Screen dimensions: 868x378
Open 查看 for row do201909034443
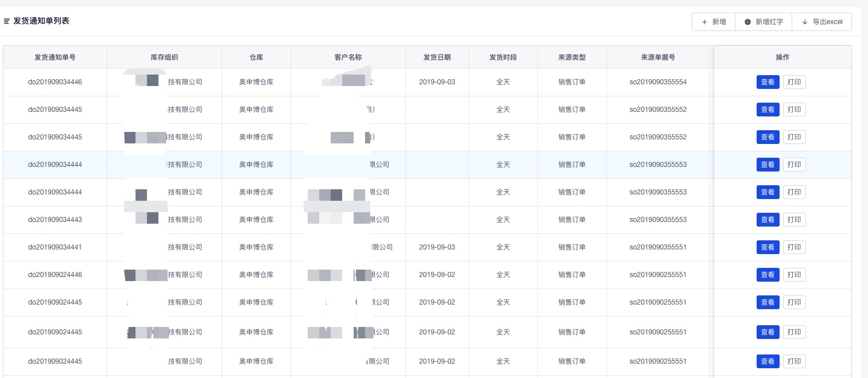click(768, 220)
